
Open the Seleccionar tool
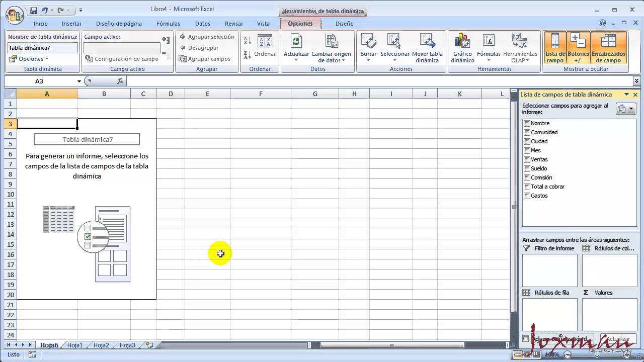point(395,49)
